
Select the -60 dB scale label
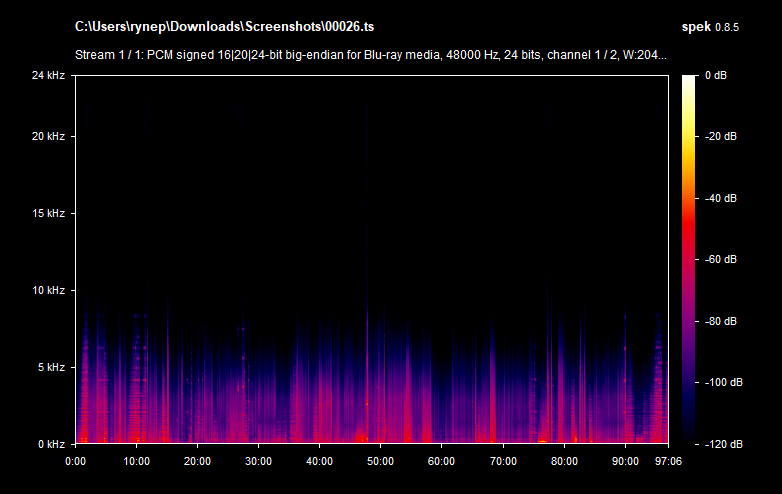[x=720, y=259]
